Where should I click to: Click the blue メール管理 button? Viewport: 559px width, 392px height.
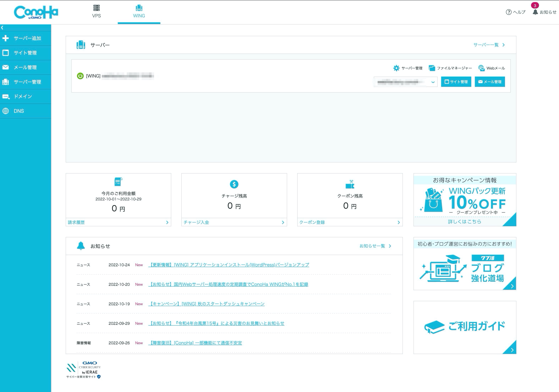tap(490, 82)
